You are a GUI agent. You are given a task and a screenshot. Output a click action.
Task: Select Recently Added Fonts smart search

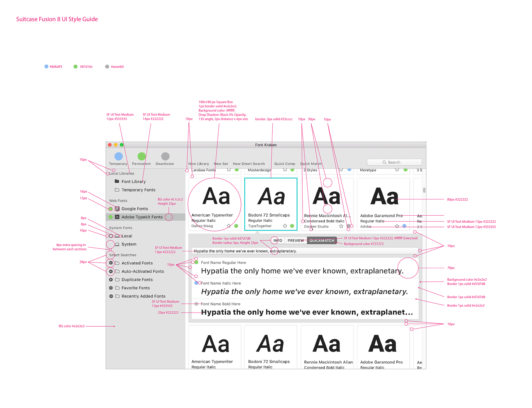tap(143, 296)
